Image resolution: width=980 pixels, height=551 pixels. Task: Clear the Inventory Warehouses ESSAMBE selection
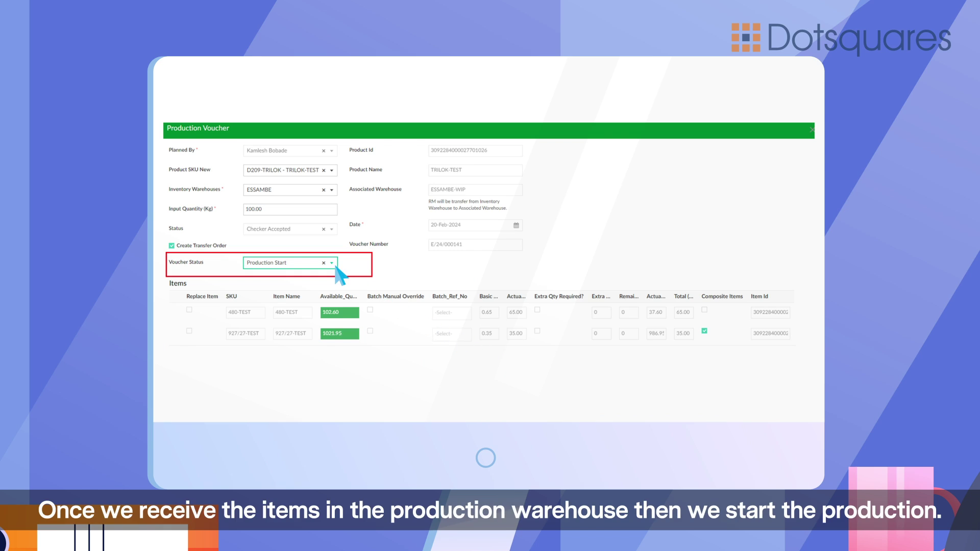323,189
